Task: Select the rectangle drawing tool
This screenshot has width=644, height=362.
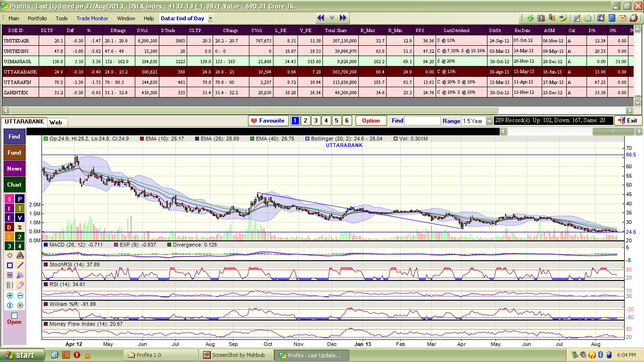Action: pos(9,265)
